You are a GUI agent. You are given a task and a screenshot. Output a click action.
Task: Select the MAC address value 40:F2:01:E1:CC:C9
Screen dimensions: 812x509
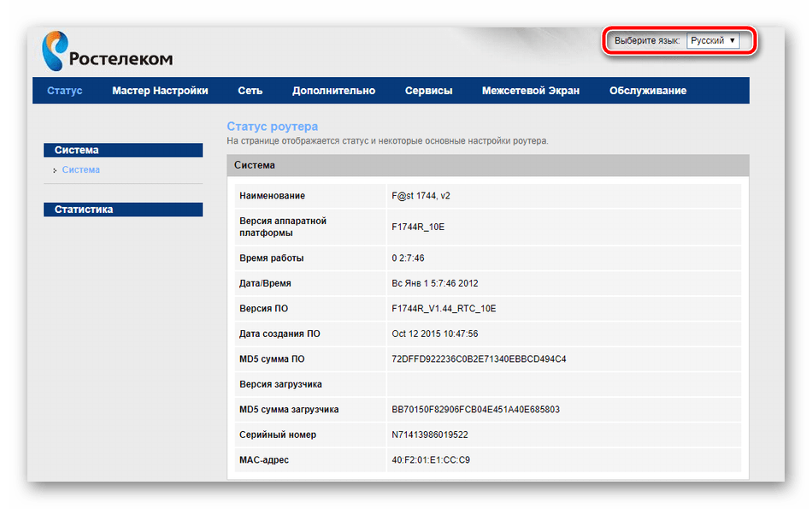point(430,460)
